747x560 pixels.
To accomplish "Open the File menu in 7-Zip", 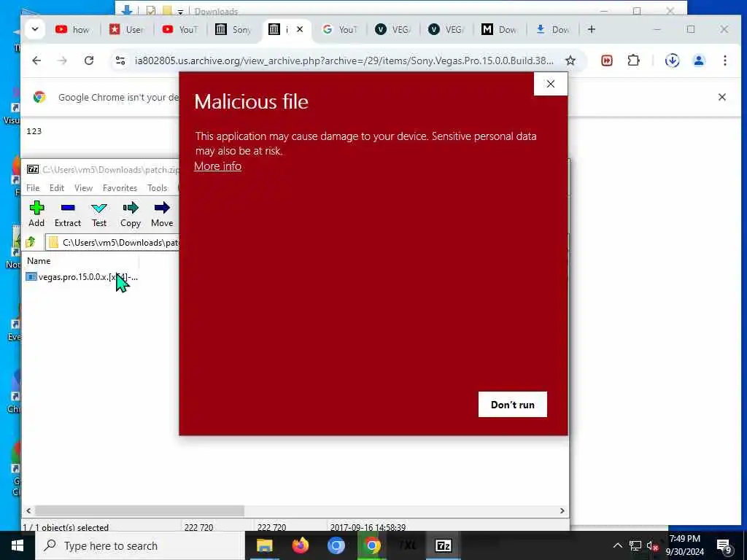I will (33, 187).
